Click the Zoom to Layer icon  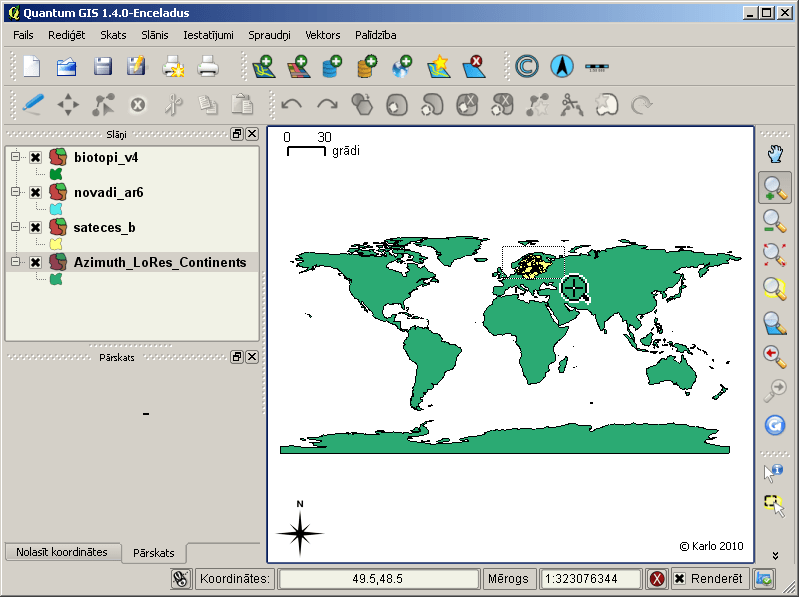[x=775, y=323]
